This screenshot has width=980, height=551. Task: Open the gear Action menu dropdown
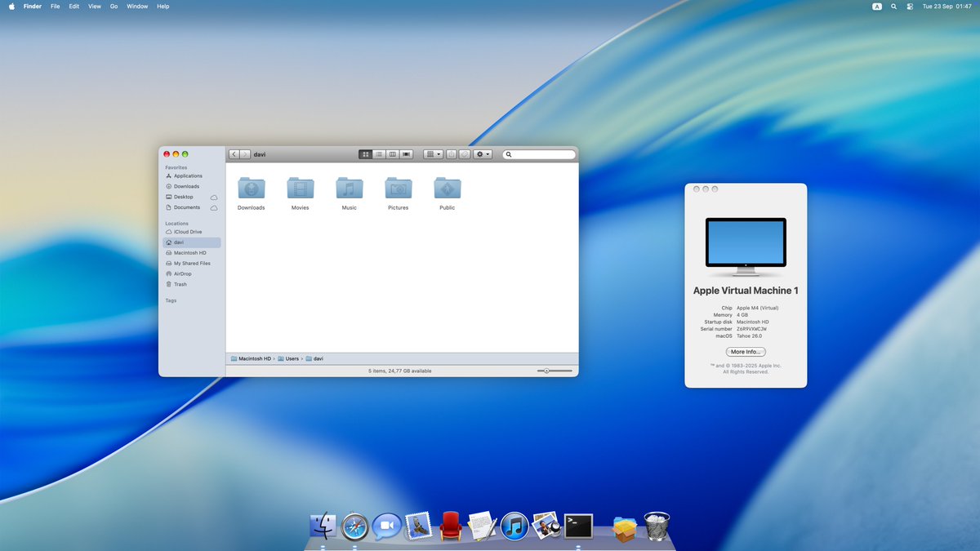coord(483,154)
